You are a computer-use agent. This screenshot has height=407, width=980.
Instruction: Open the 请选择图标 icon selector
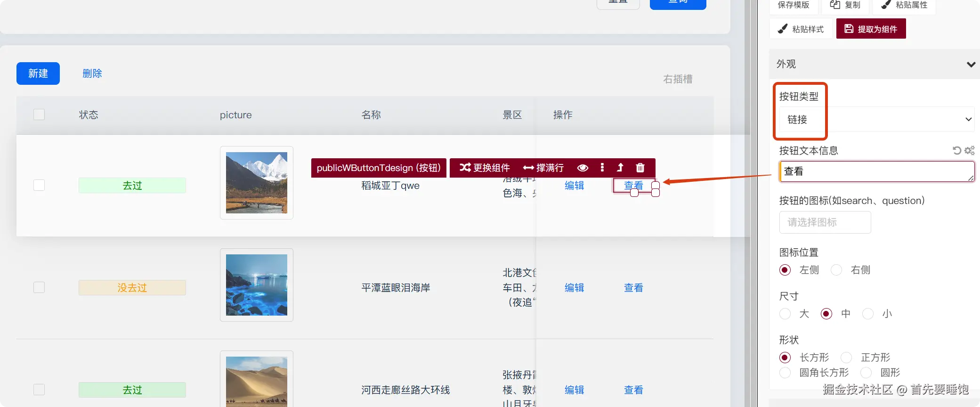click(x=825, y=222)
